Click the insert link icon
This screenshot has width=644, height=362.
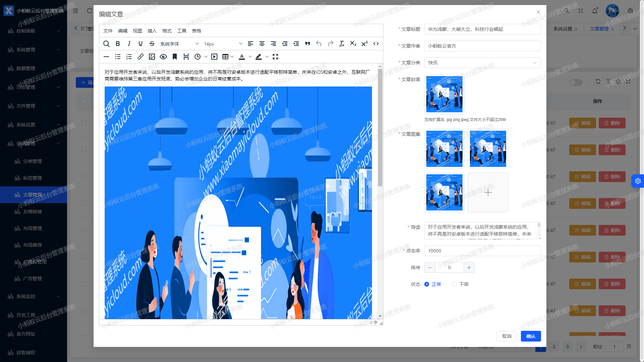point(141,57)
